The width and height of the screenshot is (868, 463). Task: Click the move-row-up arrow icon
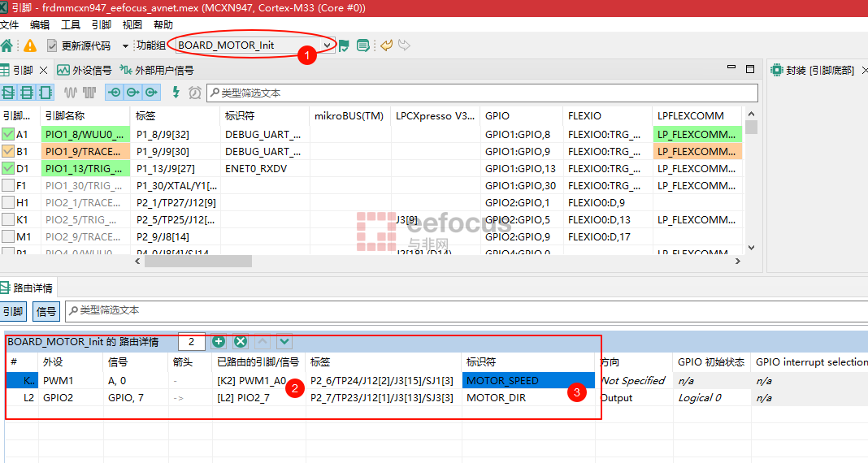pos(263,341)
